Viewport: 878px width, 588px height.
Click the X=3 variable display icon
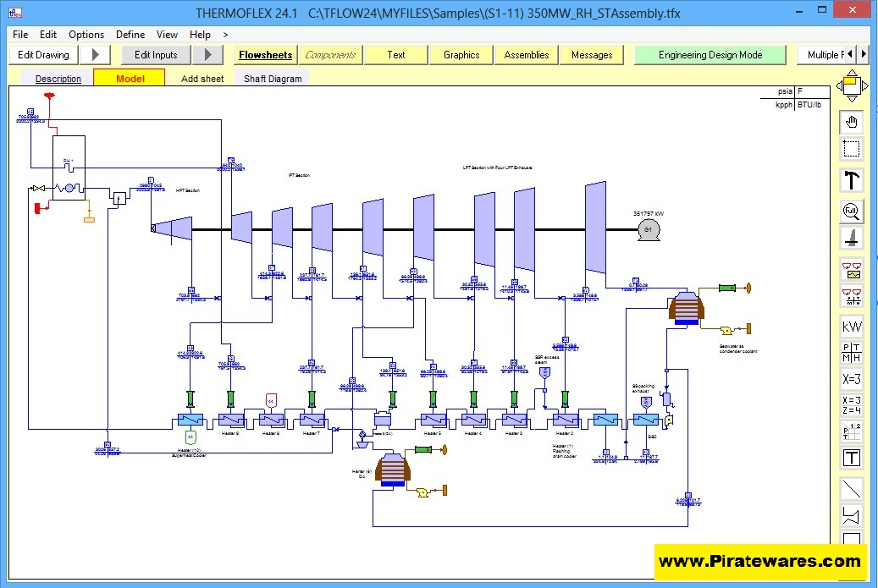point(851,378)
